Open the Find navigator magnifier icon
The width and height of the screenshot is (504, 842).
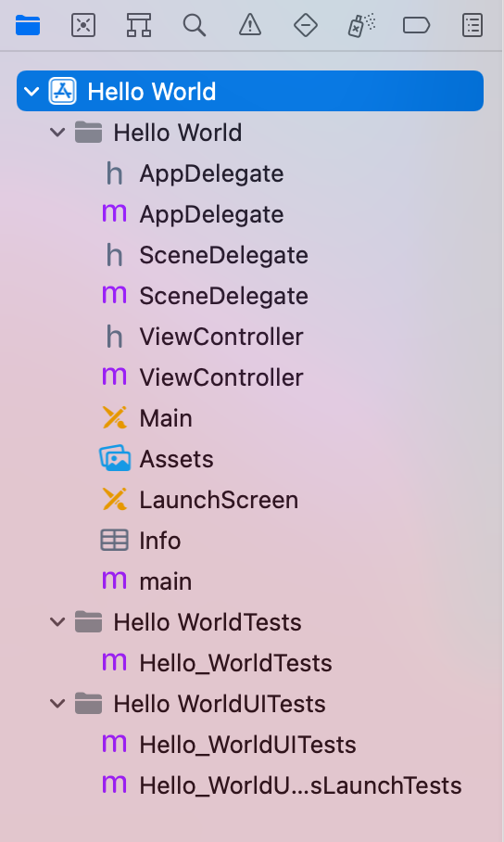(195, 25)
